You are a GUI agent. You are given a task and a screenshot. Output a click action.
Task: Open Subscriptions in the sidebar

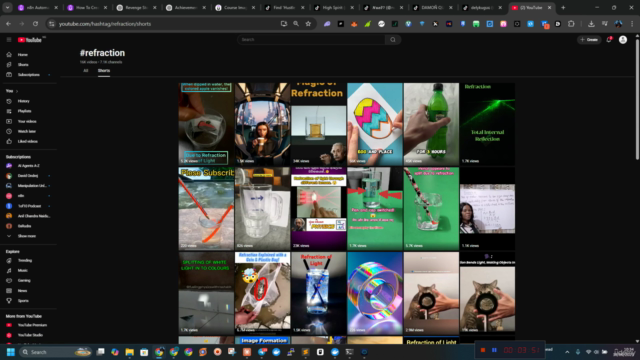[29, 75]
